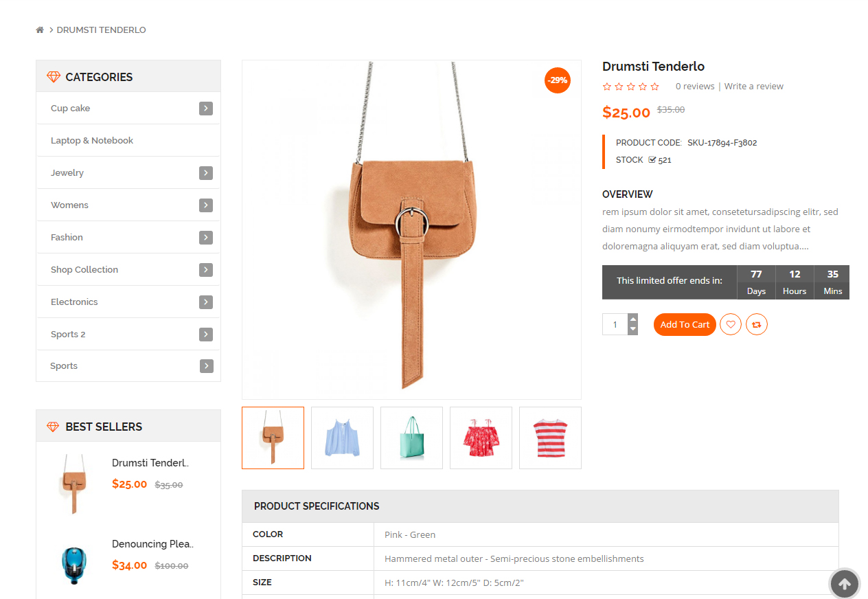The image size is (868, 599).
Task: Increase quantity with up arrow
Action: (x=633, y=319)
